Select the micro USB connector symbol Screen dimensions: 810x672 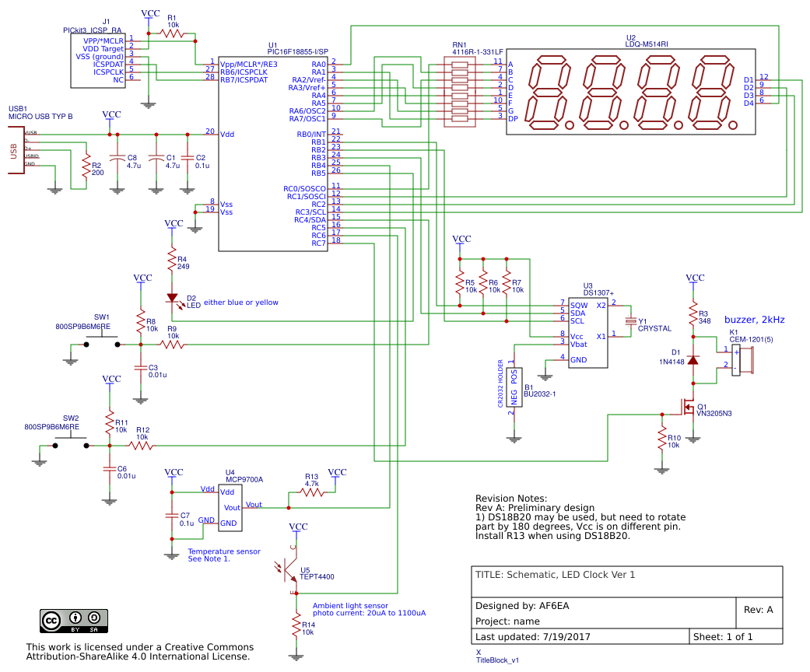16,150
